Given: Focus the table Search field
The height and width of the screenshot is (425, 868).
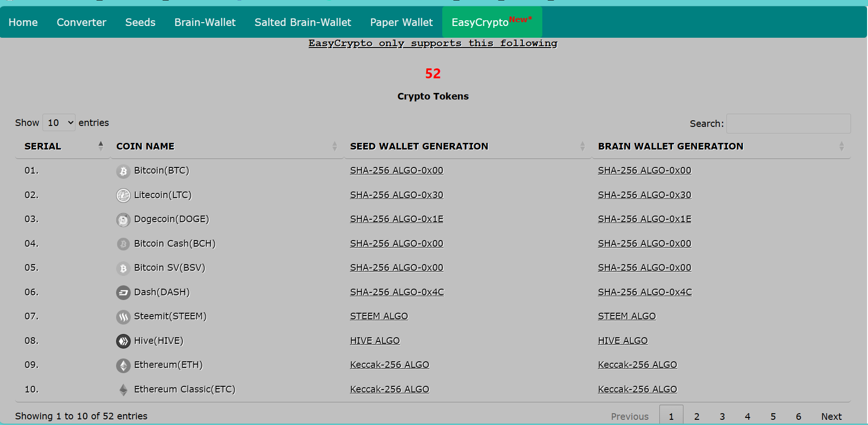Looking at the screenshot, I should coord(788,124).
